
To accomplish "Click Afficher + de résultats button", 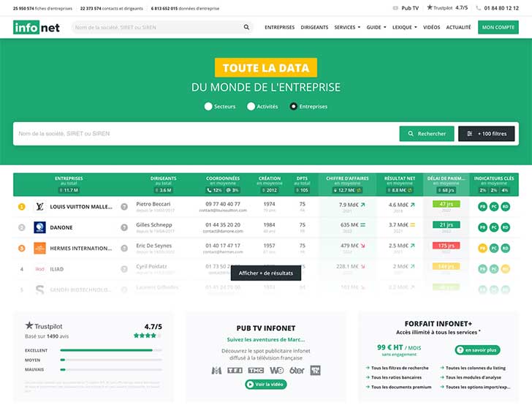I will tap(266, 273).
